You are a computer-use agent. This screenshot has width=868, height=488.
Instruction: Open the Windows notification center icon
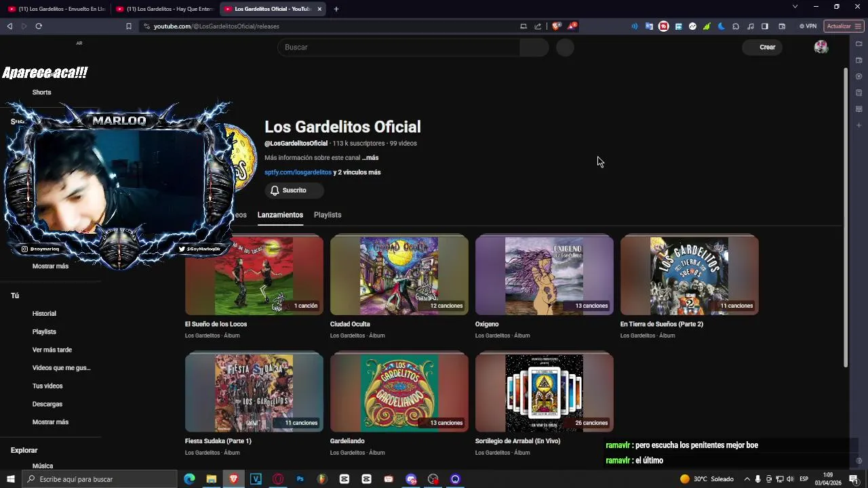click(854, 479)
